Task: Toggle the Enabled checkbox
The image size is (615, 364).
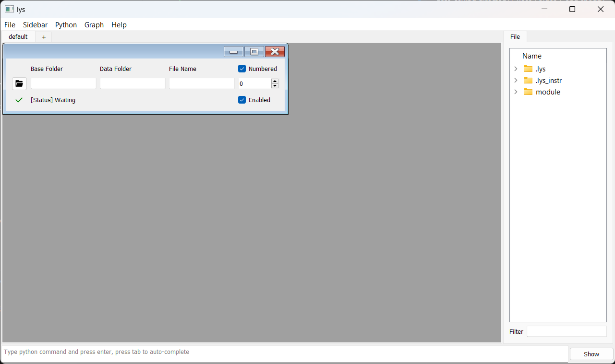Action: [x=242, y=100]
